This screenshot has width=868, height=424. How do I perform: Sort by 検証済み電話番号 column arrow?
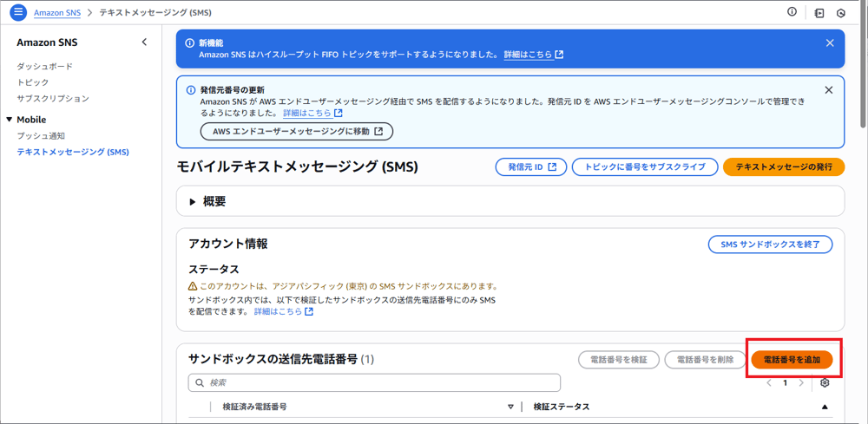511,407
